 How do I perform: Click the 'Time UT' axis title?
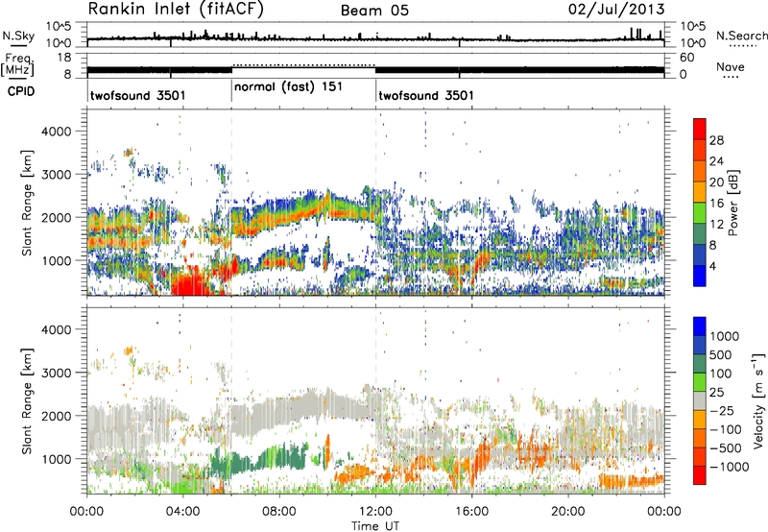coord(375,526)
